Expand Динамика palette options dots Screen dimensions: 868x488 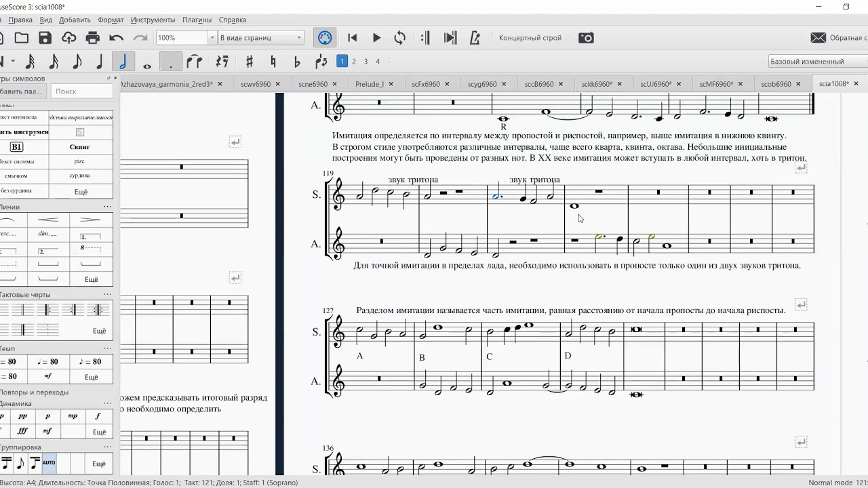click(107, 403)
